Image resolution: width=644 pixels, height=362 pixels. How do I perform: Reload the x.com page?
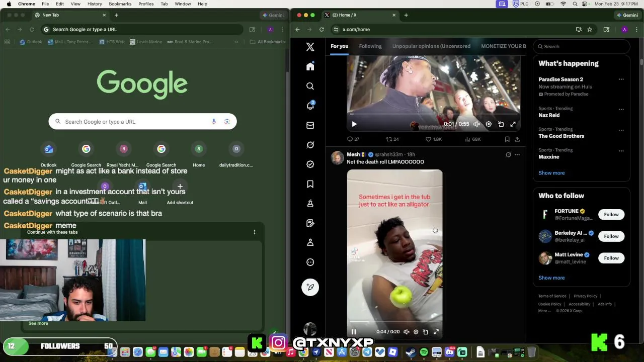coord(321,29)
